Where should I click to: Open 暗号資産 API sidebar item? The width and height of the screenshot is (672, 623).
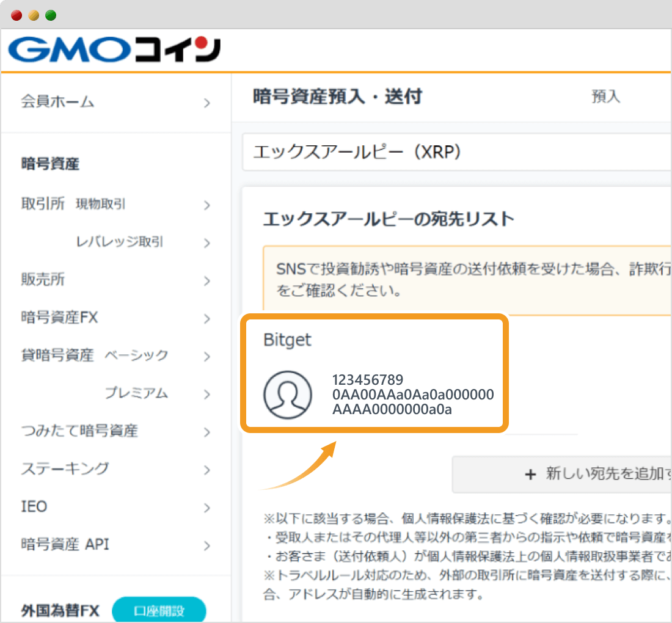[x=65, y=544]
